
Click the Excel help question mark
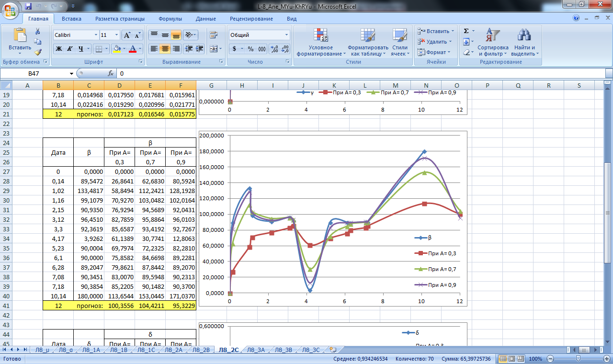click(576, 18)
